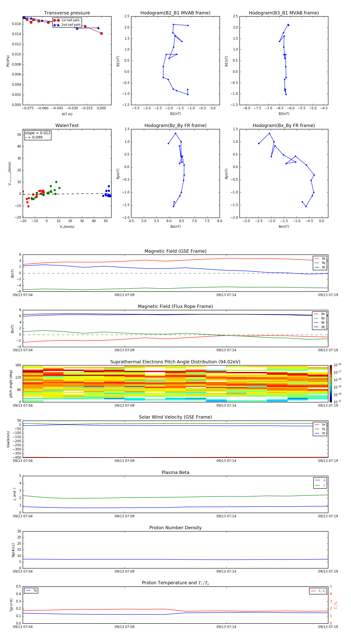The width and height of the screenshot is (351, 644).
Task: Click the 'r = 0.099' annotation
Action: (34, 137)
